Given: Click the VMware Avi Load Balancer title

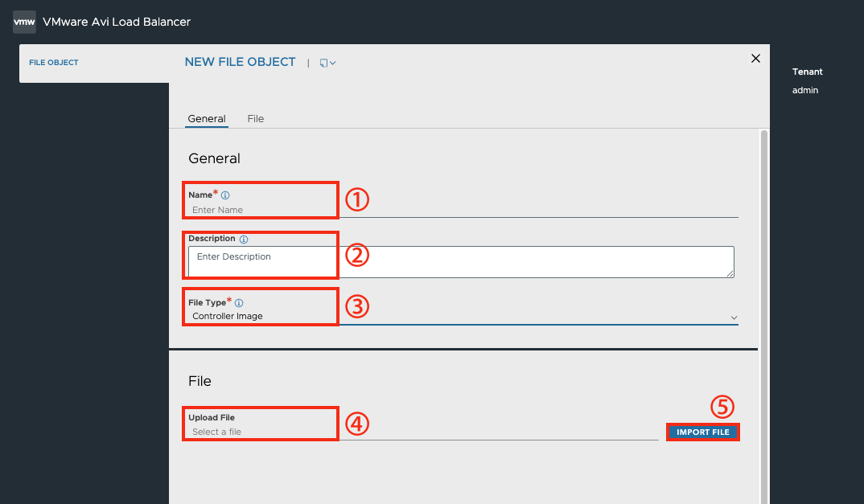Looking at the screenshot, I should (x=117, y=22).
